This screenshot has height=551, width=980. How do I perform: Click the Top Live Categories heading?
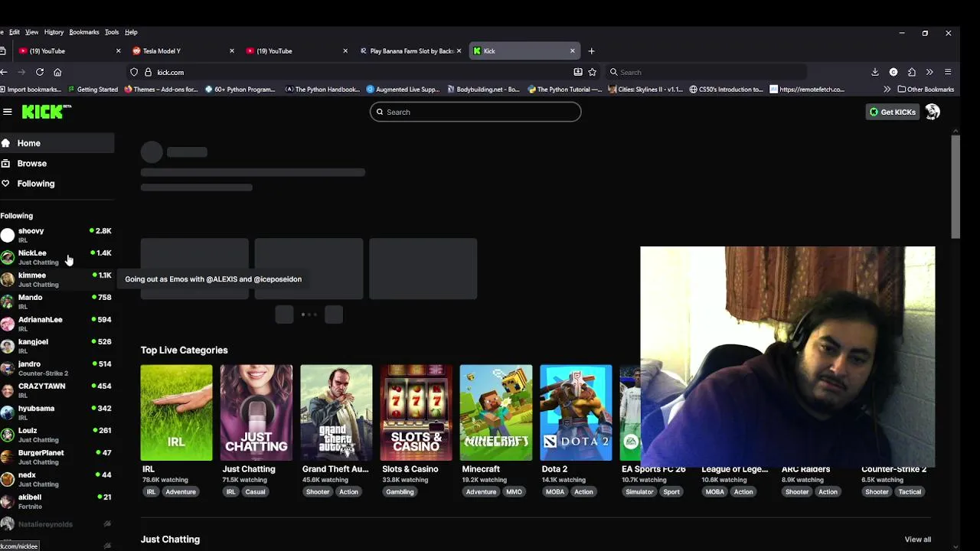(184, 350)
